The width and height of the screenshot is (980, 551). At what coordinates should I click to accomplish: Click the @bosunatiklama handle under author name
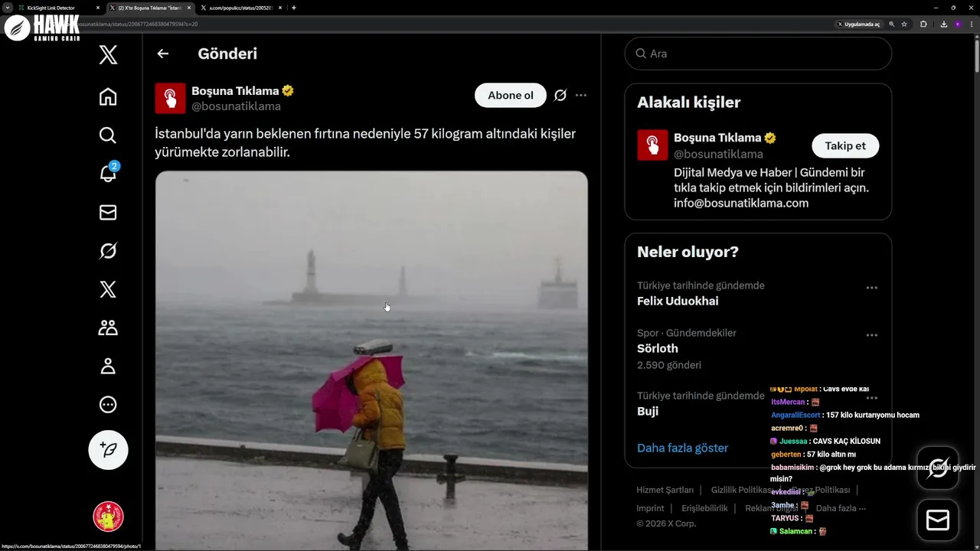click(x=236, y=106)
